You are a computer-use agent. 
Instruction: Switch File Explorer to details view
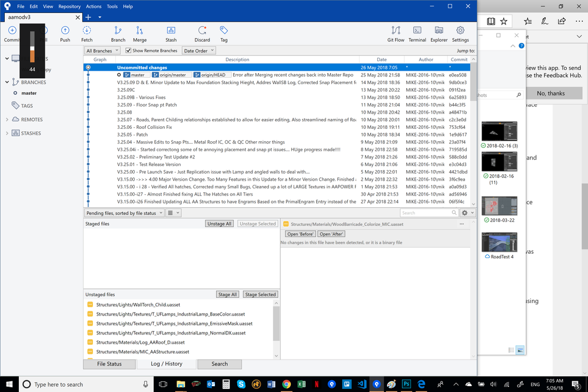point(511,350)
